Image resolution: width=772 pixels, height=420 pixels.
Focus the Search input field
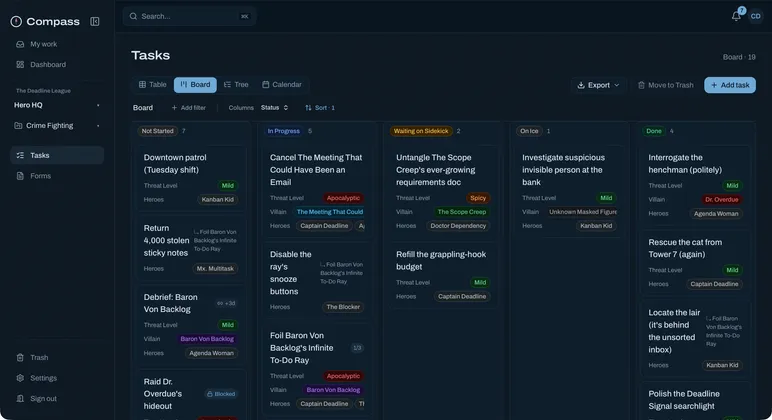tap(190, 16)
